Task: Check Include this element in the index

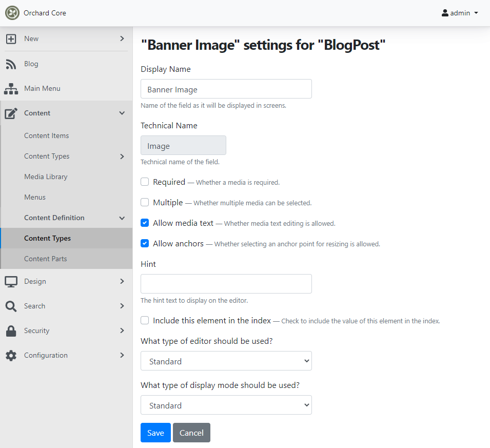Action: [145, 320]
